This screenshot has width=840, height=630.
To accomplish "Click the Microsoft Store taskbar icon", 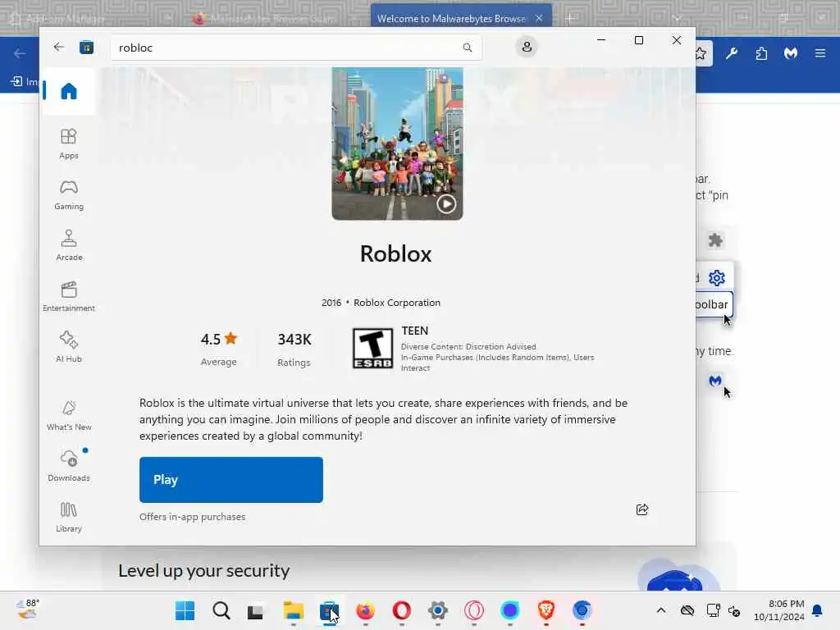I will pyautogui.click(x=329, y=610).
